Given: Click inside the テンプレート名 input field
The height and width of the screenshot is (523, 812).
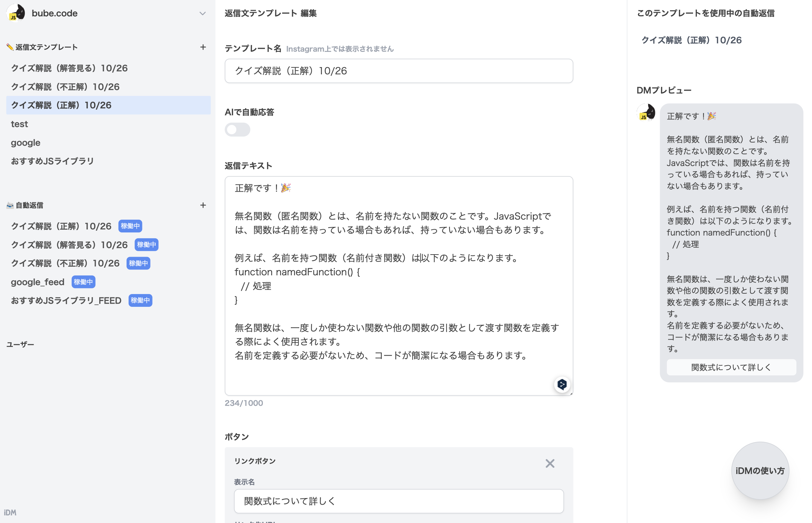Looking at the screenshot, I should tap(398, 71).
